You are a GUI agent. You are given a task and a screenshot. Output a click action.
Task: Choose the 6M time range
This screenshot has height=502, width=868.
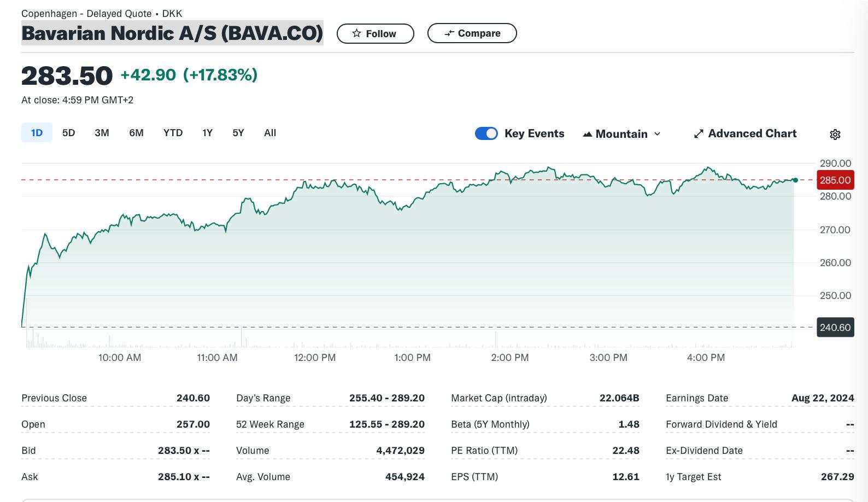136,133
